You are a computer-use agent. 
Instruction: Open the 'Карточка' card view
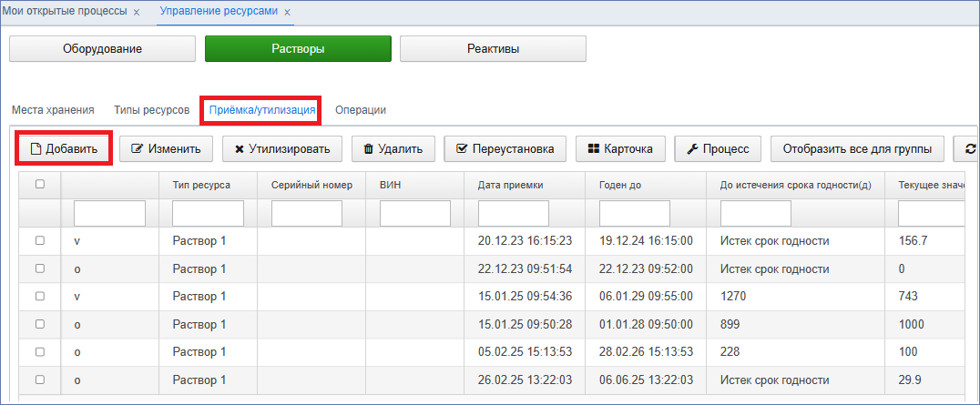[620, 148]
